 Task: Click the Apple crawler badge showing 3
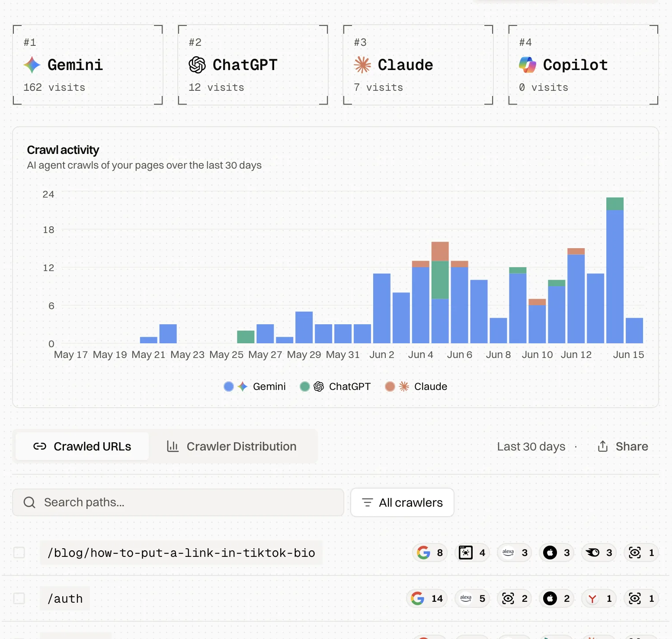pyautogui.click(x=557, y=553)
